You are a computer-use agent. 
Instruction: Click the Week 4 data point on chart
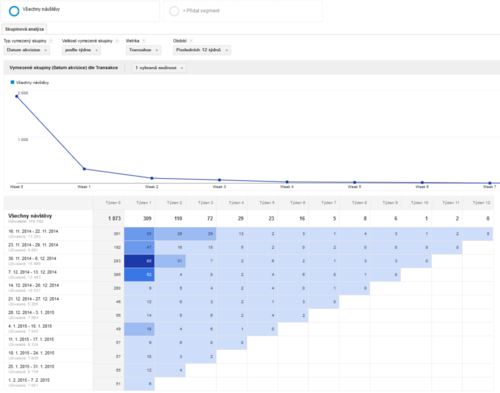[287, 182]
